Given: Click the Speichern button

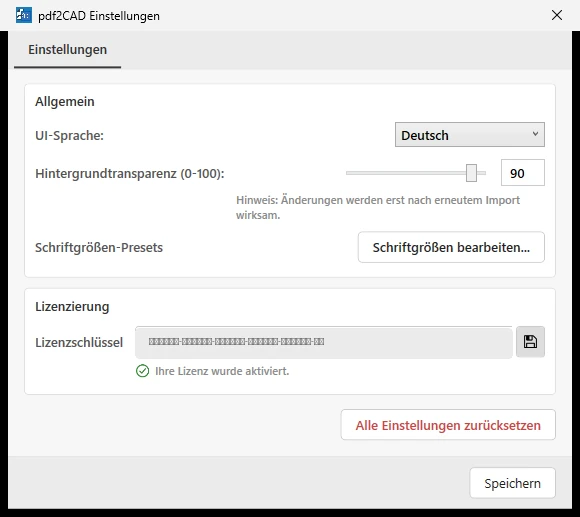Looking at the screenshot, I should (x=512, y=483).
